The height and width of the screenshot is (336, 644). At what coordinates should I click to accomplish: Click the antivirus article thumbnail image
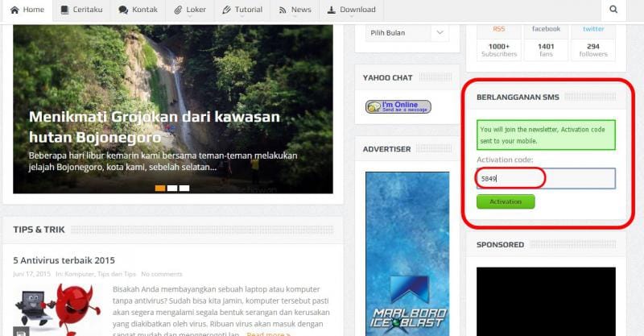[57, 309]
